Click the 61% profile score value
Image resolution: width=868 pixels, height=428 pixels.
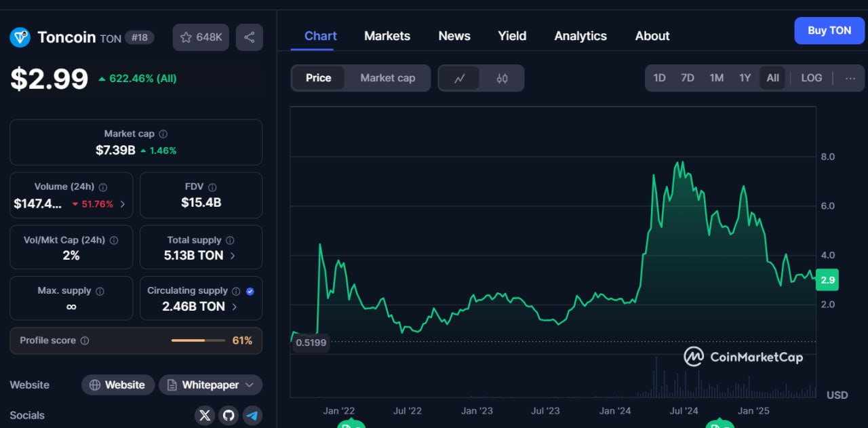[242, 341]
